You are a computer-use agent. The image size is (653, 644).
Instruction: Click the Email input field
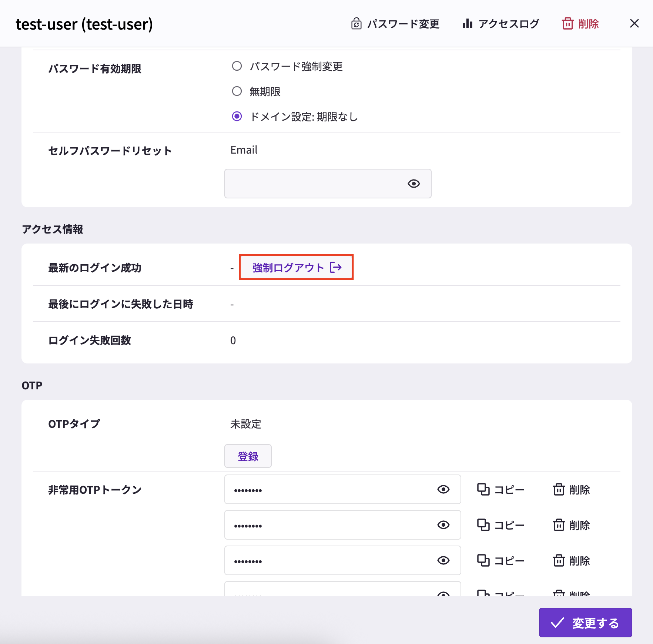(x=328, y=184)
